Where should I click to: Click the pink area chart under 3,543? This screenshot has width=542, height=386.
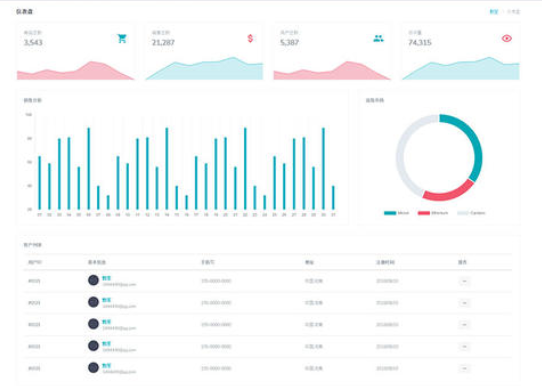[x=75, y=71]
